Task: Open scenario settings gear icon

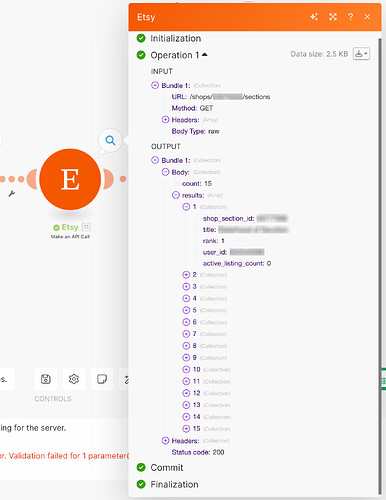Action: (74, 379)
